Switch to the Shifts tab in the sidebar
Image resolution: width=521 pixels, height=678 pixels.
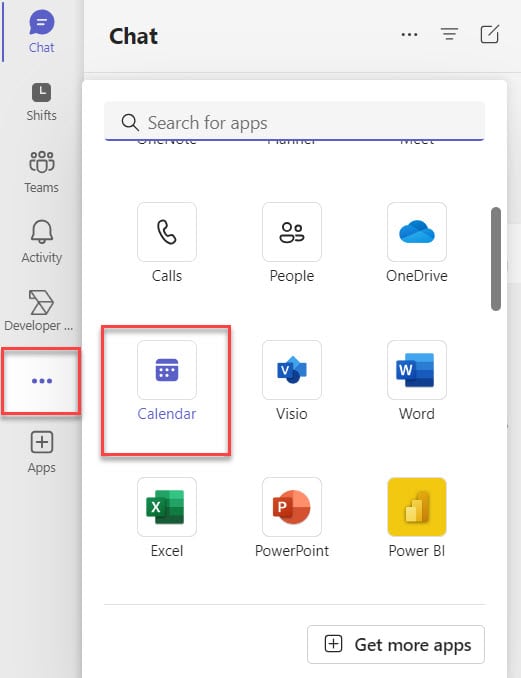coord(42,102)
